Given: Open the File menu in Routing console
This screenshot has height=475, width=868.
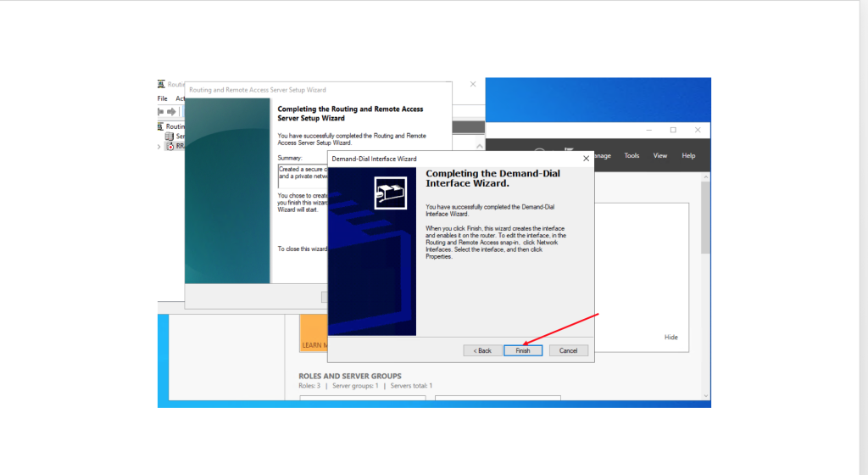Looking at the screenshot, I should tap(162, 98).
